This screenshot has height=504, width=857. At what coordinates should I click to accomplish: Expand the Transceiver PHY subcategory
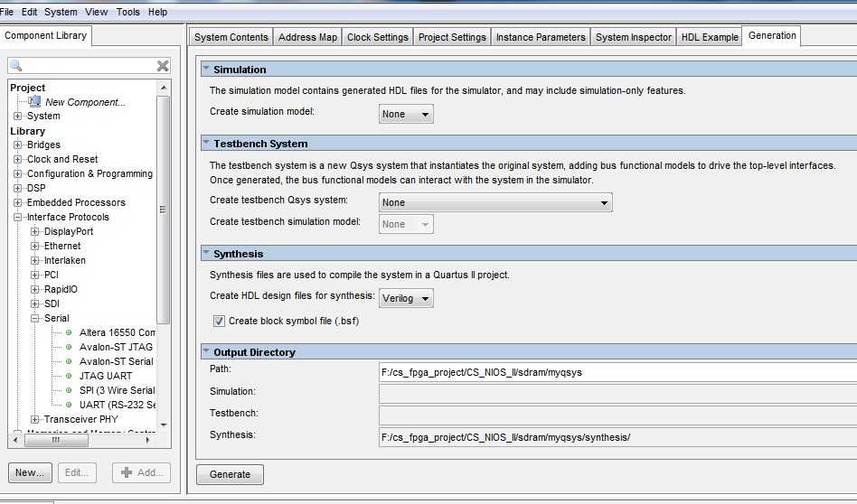tap(35, 419)
